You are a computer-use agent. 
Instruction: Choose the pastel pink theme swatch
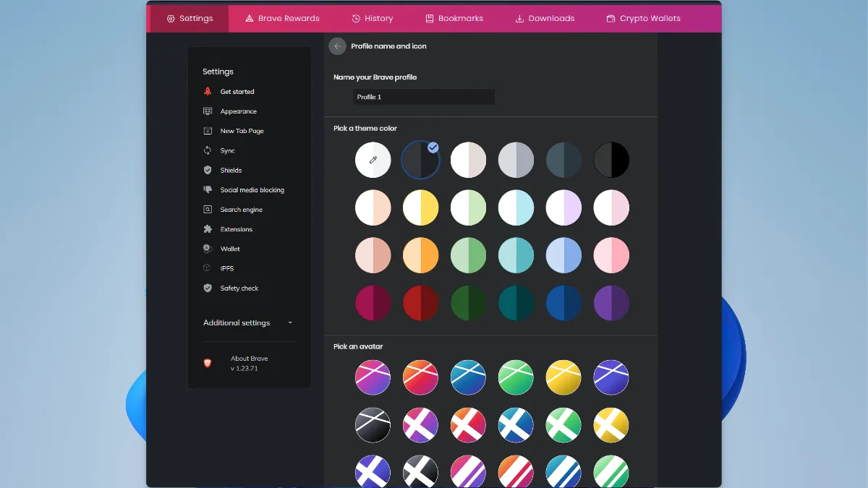(x=612, y=255)
